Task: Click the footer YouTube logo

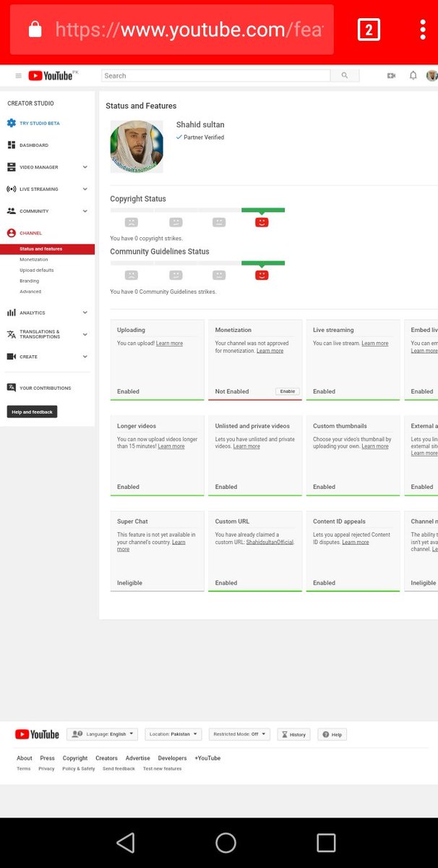Action: (38, 734)
